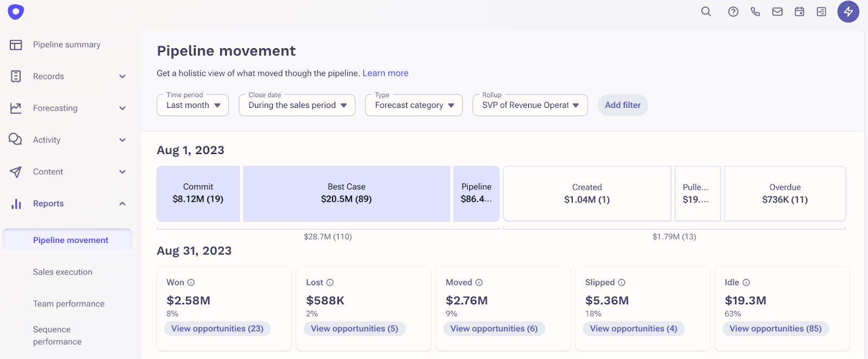Go to Pipeline summary page
The image size is (868, 359).
click(66, 44)
